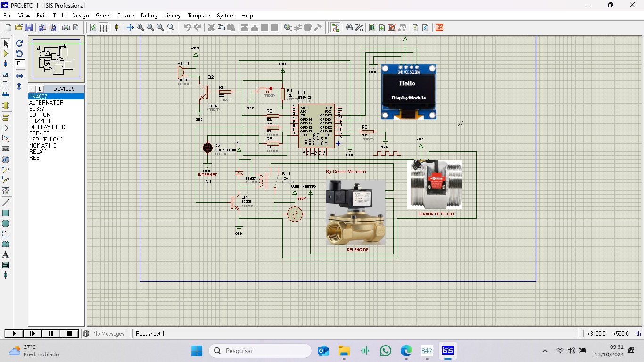Select the 2D circle graphics tool

pos(6,223)
